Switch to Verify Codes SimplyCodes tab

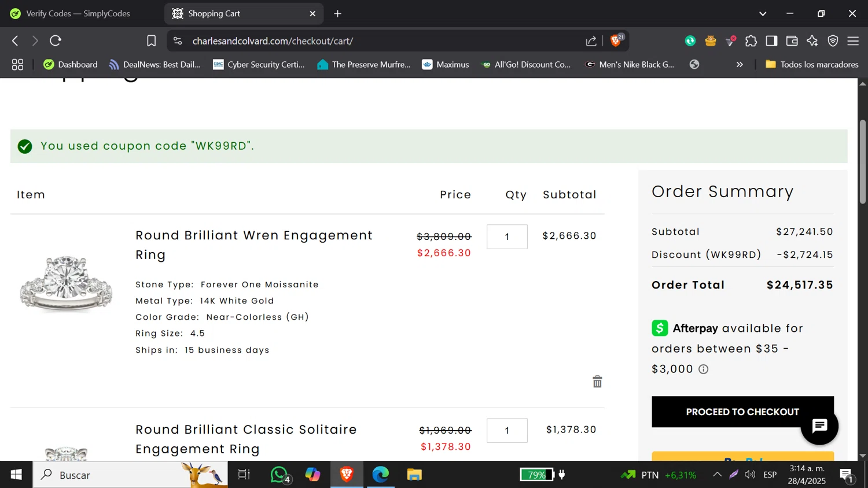(78, 13)
